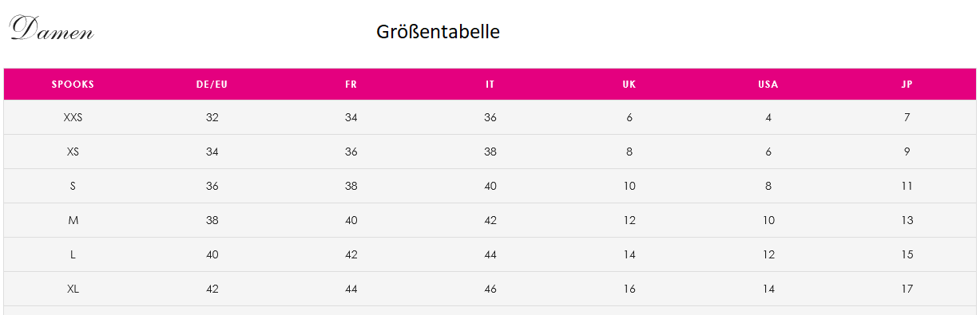Select the XXS size row label

point(73,117)
